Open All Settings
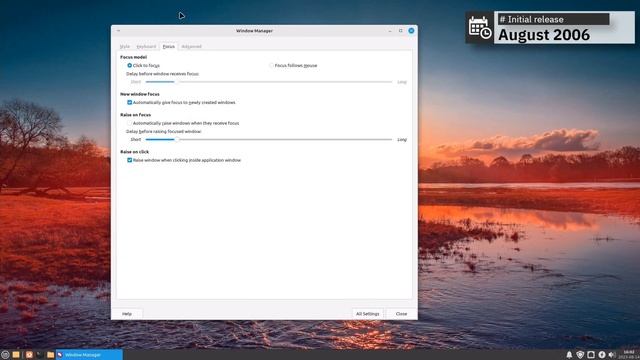Viewport: 640px width, 360px height. 367,314
